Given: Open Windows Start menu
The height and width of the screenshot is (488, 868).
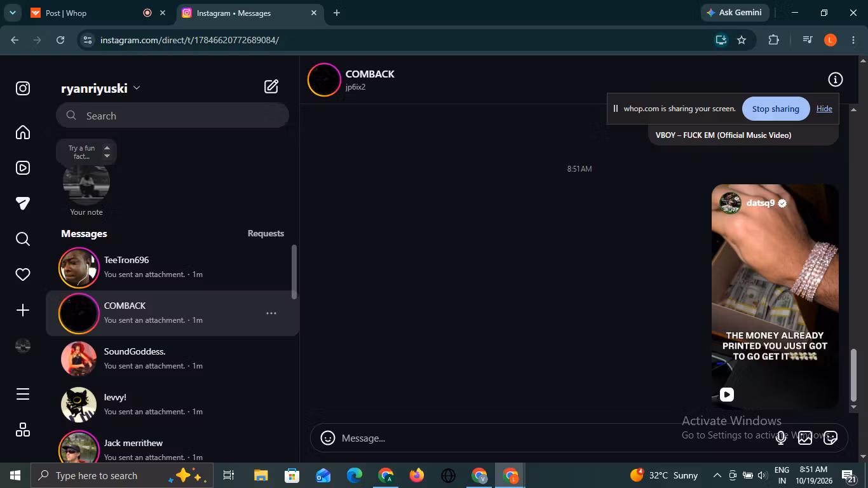Looking at the screenshot, I should 15,475.
